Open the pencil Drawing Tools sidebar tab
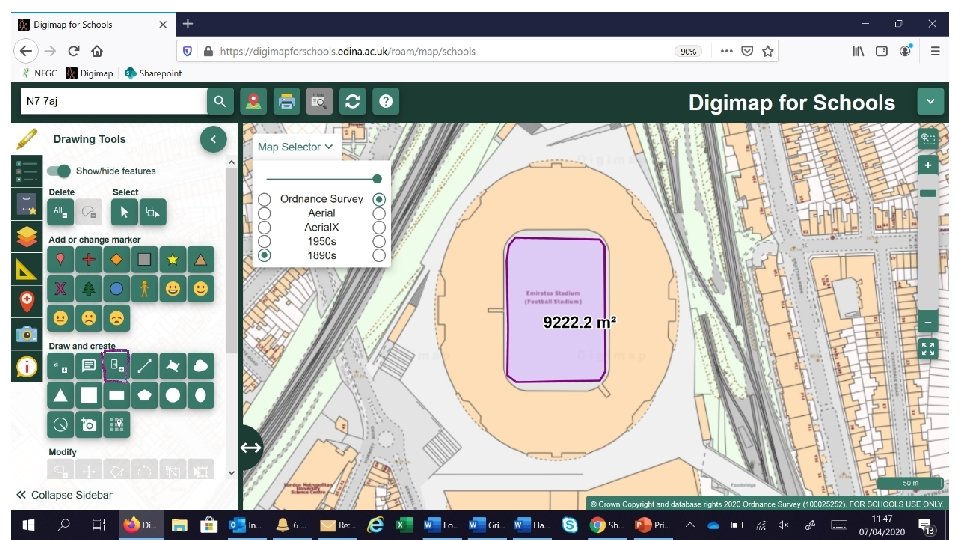 tap(26, 139)
